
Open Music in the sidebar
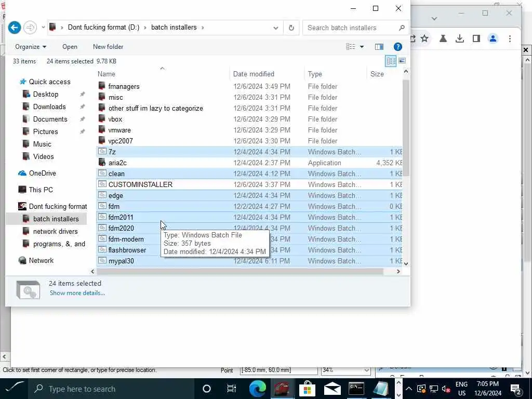pyautogui.click(x=42, y=144)
